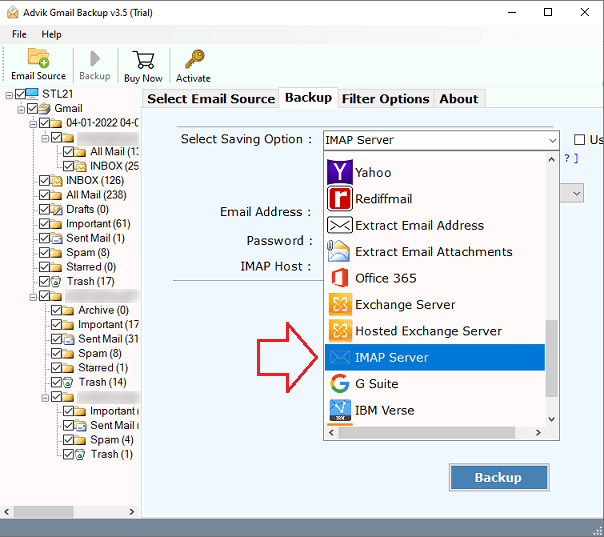Select Hosted Exchange Server entry

pos(435,331)
